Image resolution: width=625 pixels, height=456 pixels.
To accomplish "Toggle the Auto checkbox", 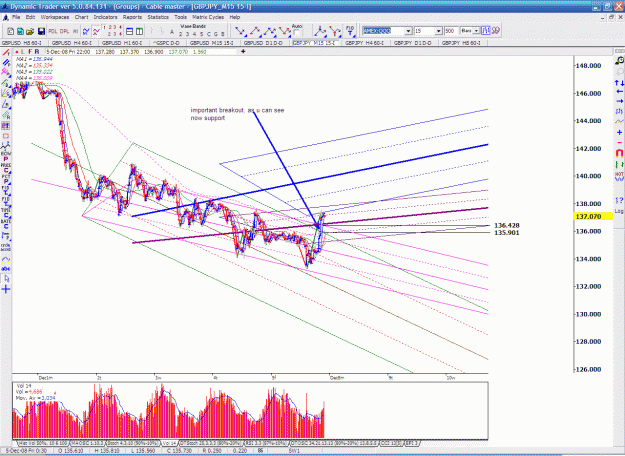I will point(297,33).
